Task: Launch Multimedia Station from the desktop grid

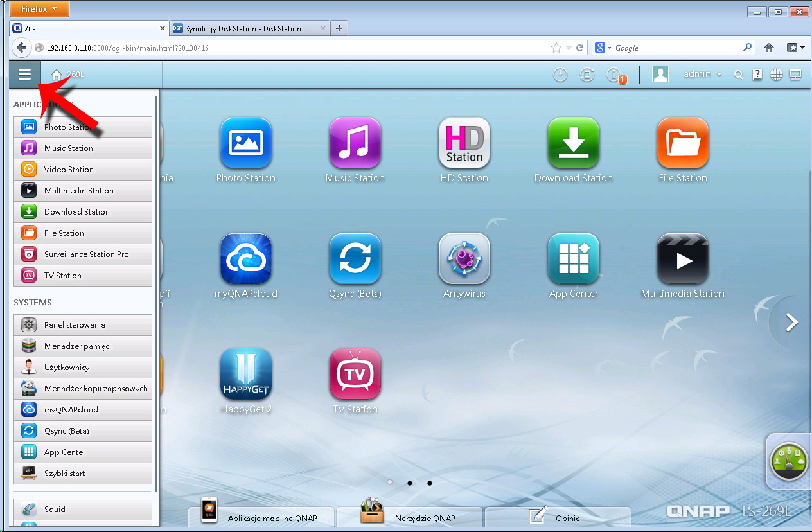Action: click(x=682, y=259)
